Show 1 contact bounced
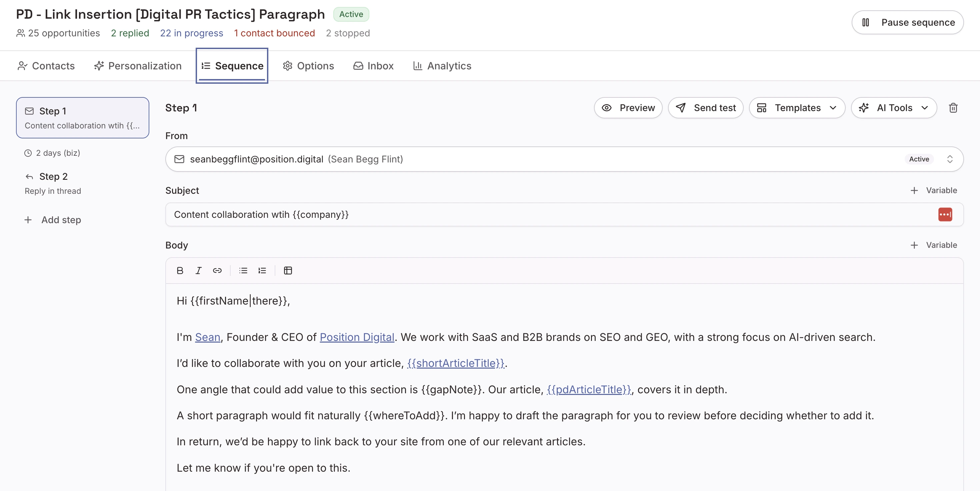This screenshot has width=980, height=491. [x=274, y=33]
